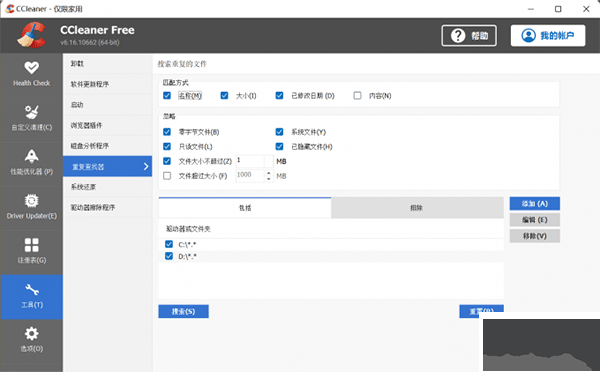Switch to the 排除 tab
The image size is (600, 372).
point(417,208)
